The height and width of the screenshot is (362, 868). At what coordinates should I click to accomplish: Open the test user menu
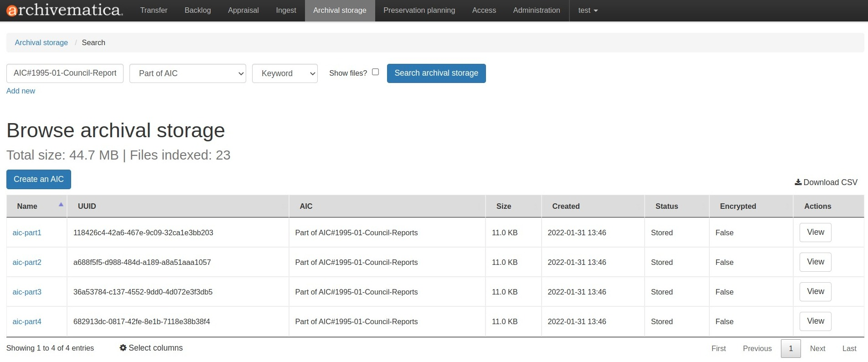(587, 10)
